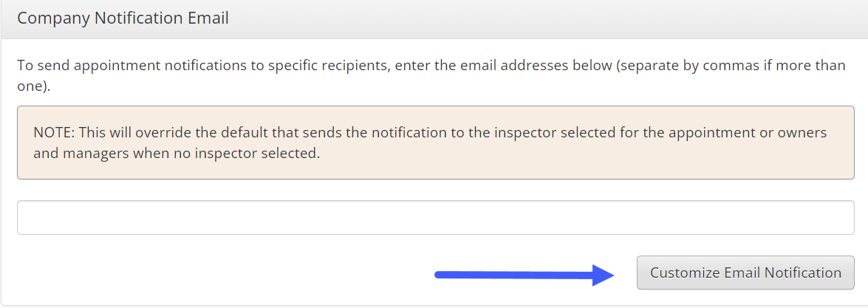Click the 'Email Notification' text on the button
This screenshot has width=868, height=308.
click(x=783, y=273)
